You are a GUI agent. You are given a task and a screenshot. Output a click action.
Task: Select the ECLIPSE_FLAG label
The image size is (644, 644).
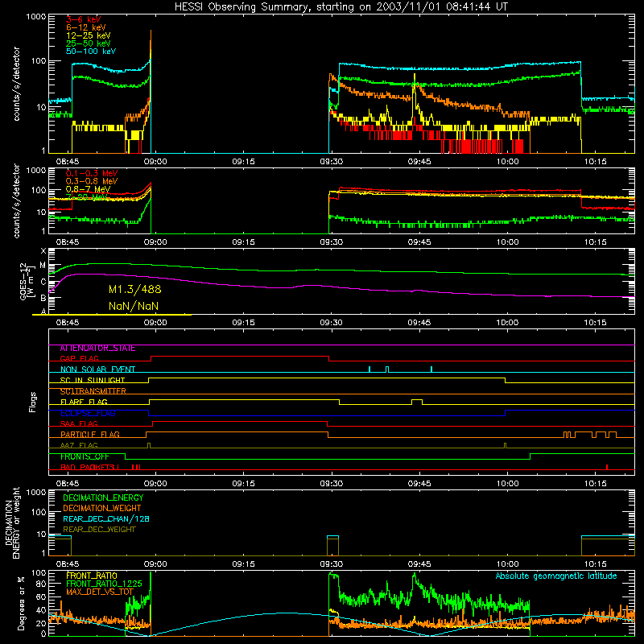88,413
